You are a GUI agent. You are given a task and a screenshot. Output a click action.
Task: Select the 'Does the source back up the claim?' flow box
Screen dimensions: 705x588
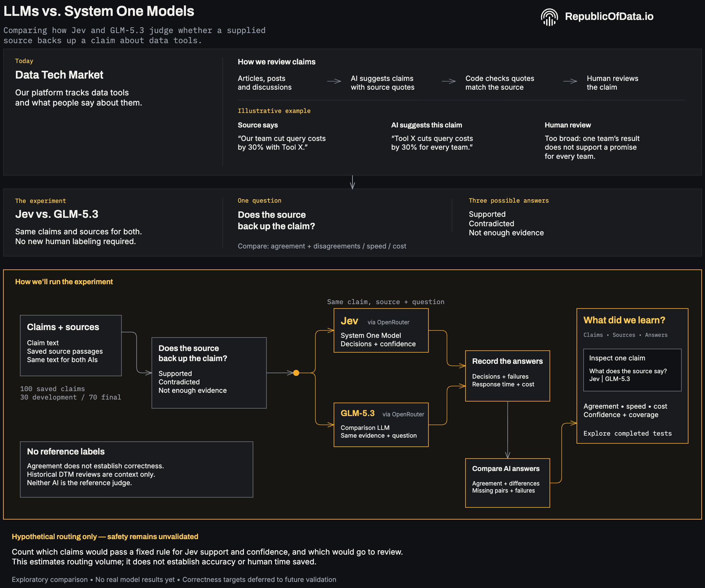click(209, 373)
